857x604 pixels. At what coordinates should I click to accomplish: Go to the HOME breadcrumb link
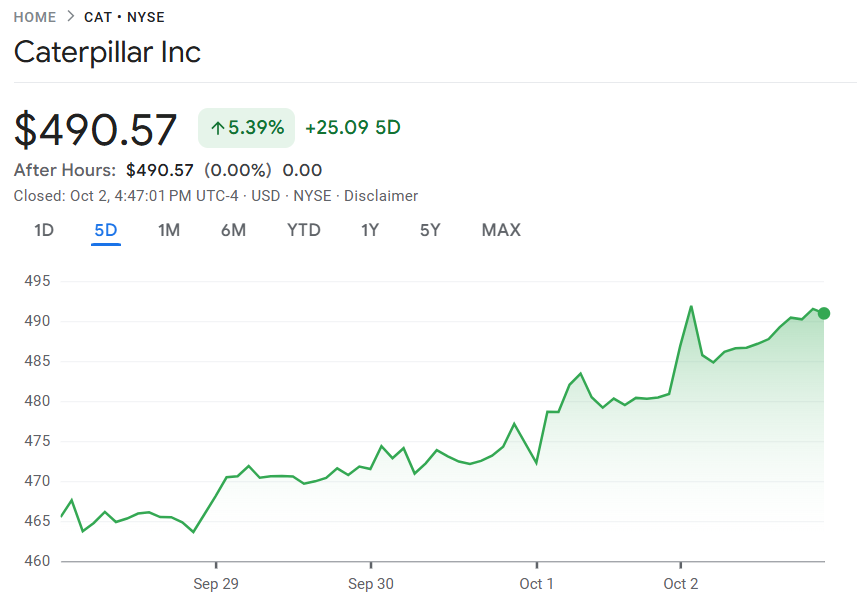35,17
